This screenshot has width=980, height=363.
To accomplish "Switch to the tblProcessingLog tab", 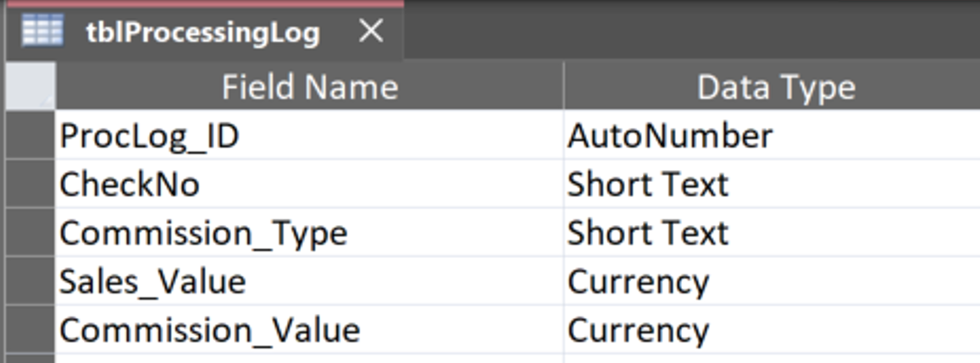I will pyautogui.click(x=202, y=33).
